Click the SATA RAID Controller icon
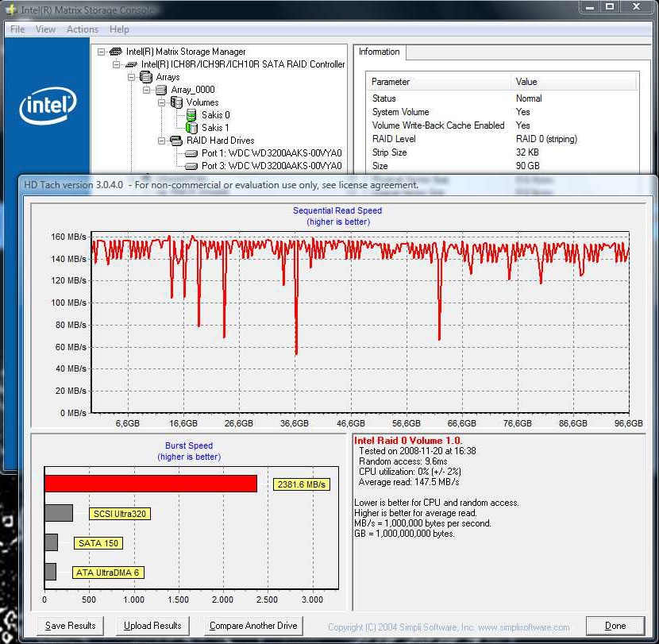Image resolution: width=659 pixels, height=644 pixels. (131, 64)
